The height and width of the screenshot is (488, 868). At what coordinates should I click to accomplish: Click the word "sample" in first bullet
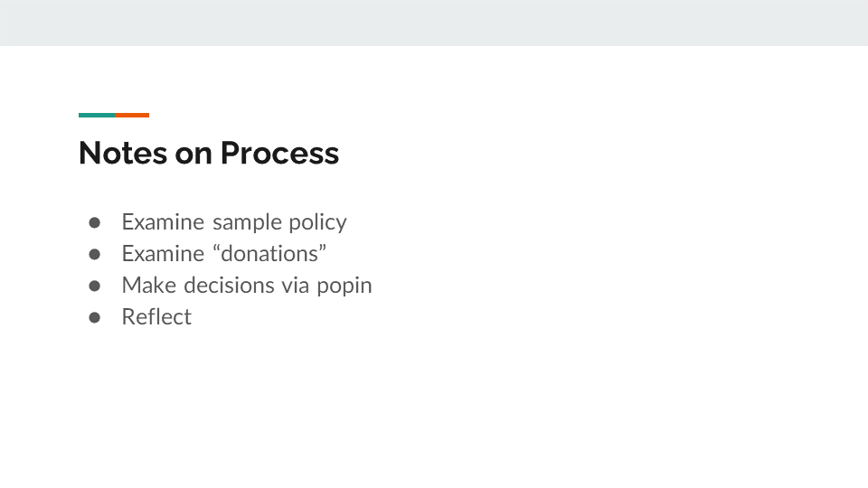point(247,222)
